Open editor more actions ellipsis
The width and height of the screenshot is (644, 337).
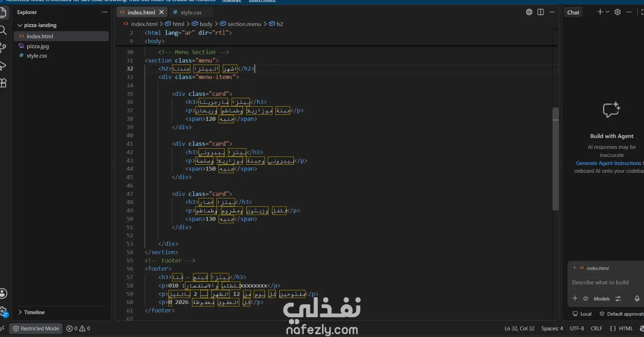coord(552,12)
